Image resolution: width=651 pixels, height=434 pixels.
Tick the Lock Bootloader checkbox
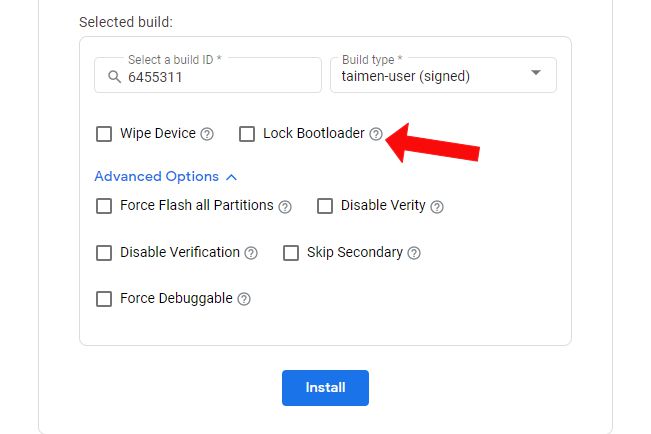tap(247, 134)
